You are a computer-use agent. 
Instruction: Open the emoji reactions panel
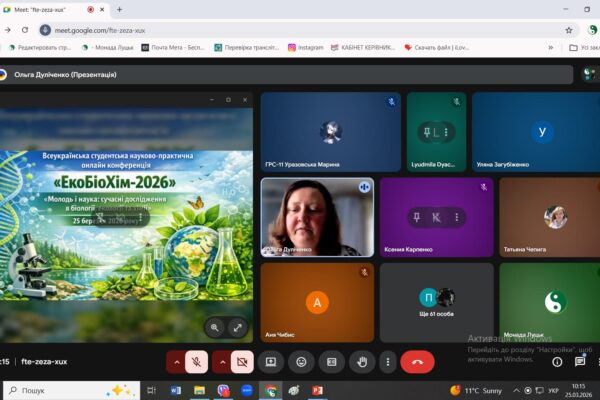(x=301, y=361)
